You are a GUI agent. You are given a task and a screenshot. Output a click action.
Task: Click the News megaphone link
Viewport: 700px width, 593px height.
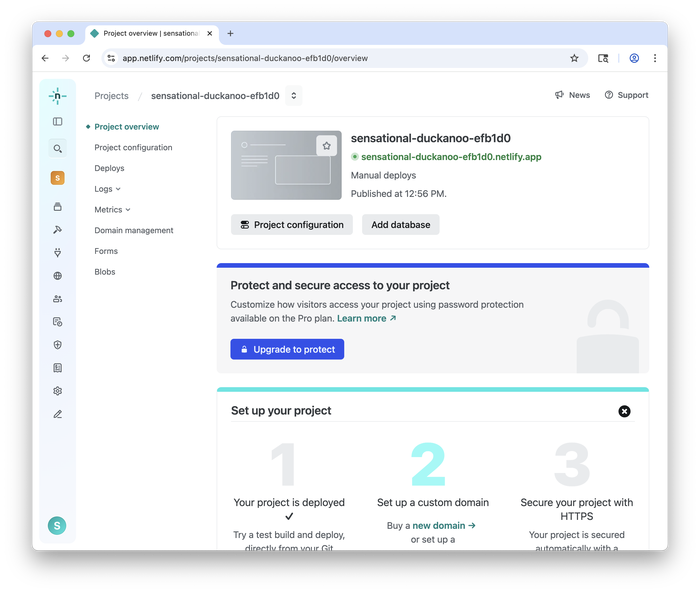pyautogui.click(x=572, y=95)
